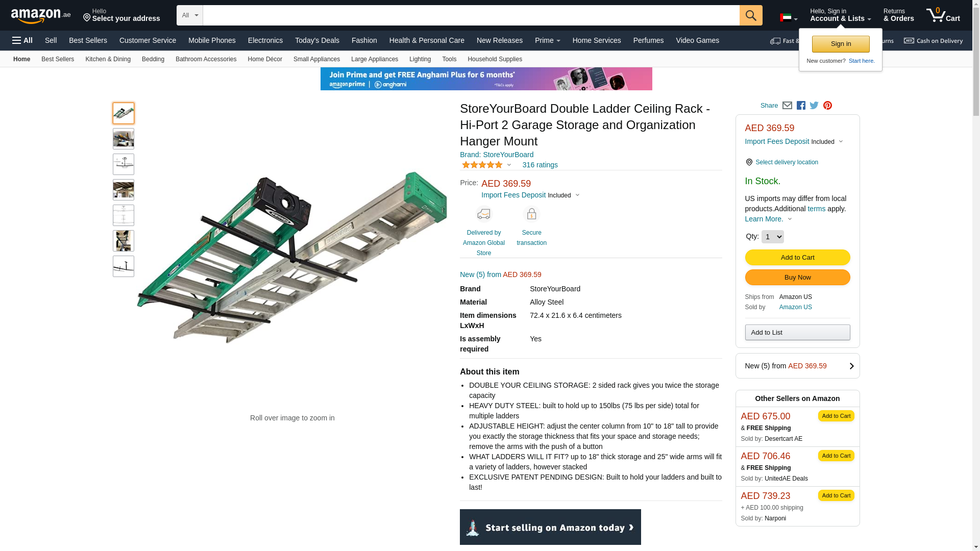Image resolution: width=980 pixels, height=551 pixels.
Task: Open the search category All dropdown
Action: tap(189, 15)
